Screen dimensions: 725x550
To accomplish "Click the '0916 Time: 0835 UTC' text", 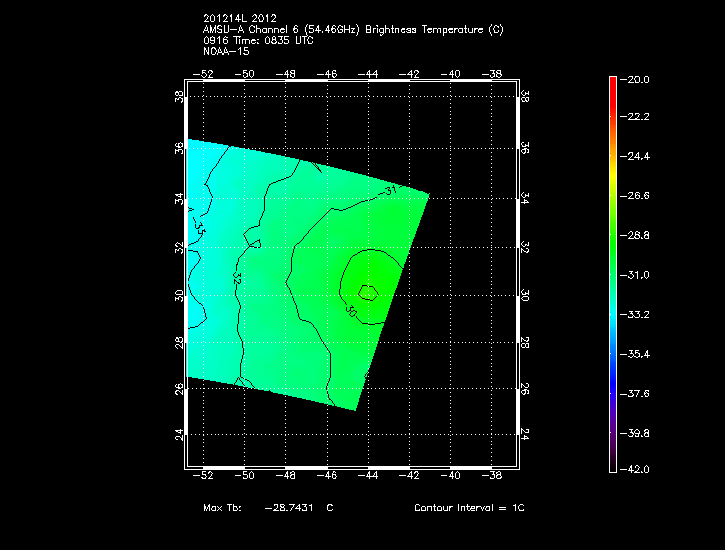I will tap(257, 41).
